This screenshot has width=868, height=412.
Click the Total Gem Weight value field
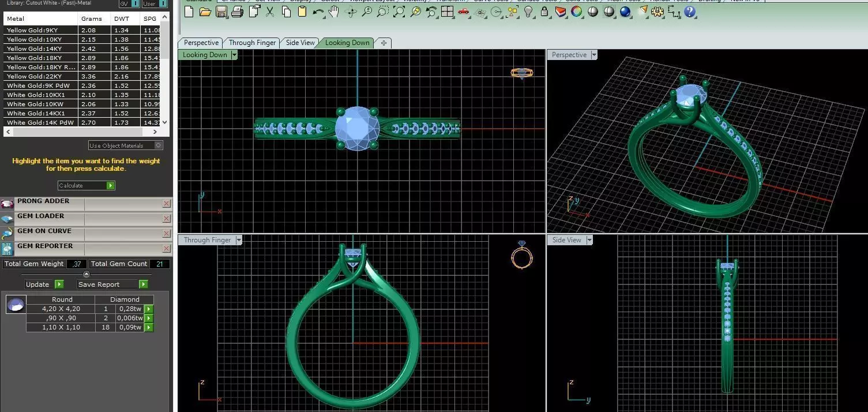click(77, 264)
